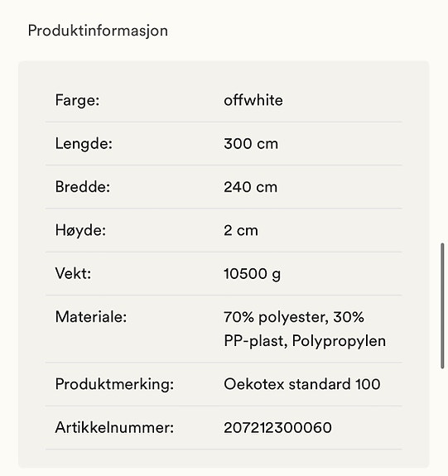Click the 70% polyester material text
This screenshot has width=448, height=476.
276,318
